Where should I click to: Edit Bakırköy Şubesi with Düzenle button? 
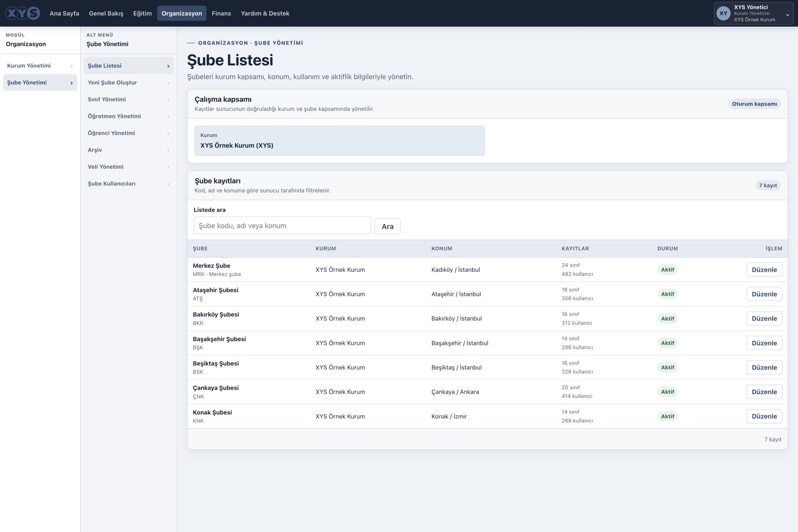764,318
